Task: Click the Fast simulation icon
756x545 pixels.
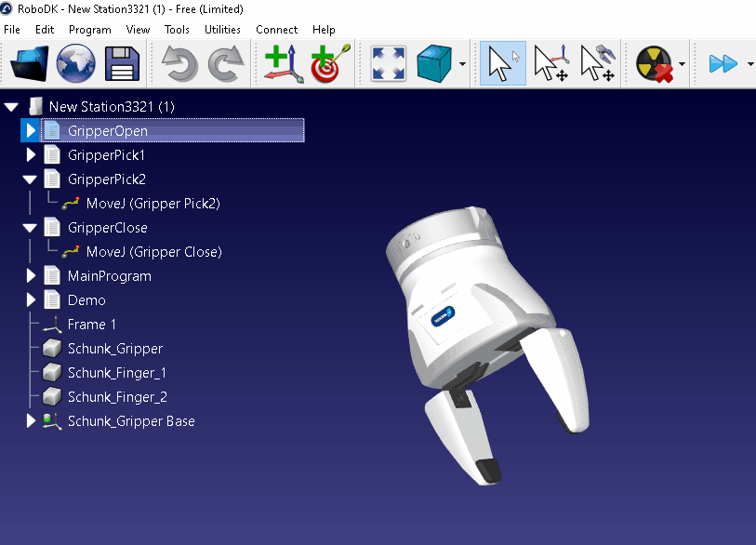Action: click(723, 63)
